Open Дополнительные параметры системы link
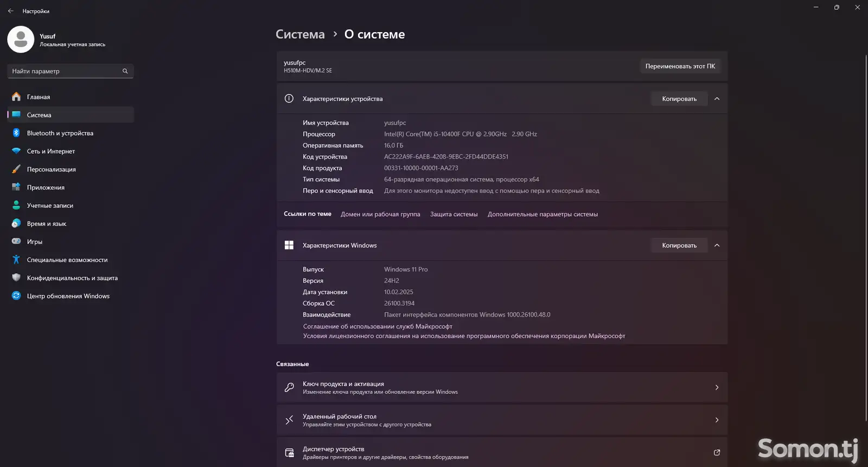Image resolution: width=868 pixels, height=467 pixels. click(x=542, y=214)
